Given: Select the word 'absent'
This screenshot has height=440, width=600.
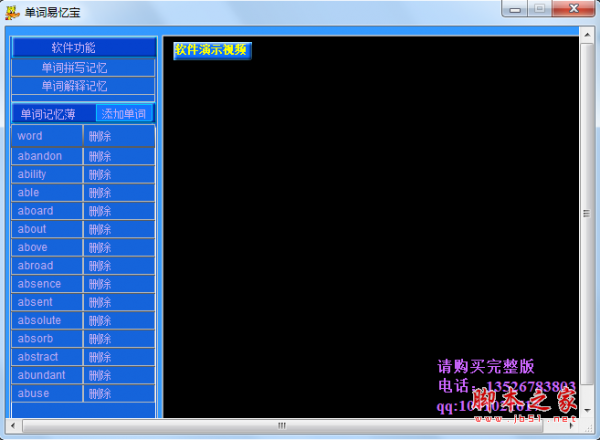Looking at the screenshot, I should coord(47,302).
